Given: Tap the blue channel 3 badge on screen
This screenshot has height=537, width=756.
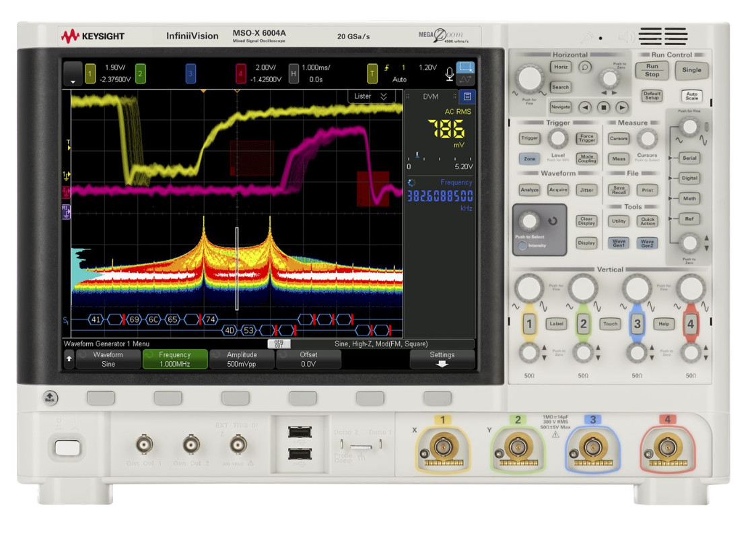Looking at the screenshot, I should pyautogui.click(x=191, y=74).
